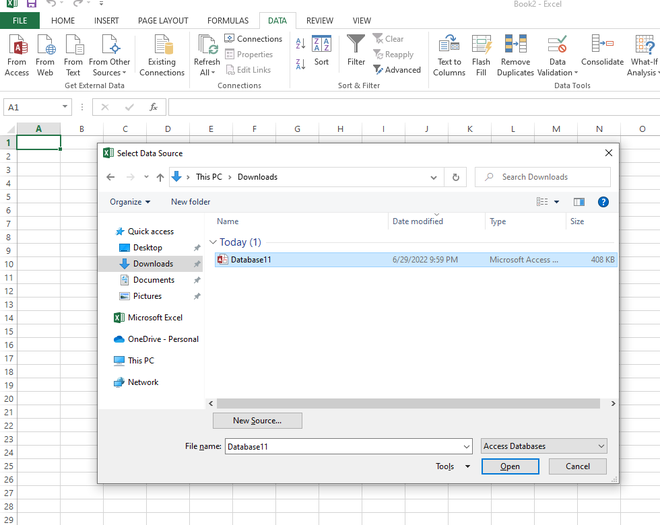Screen dimensions: 660x525
Task: Open What-If Analysis dropdown
Action: coord(643,56)
